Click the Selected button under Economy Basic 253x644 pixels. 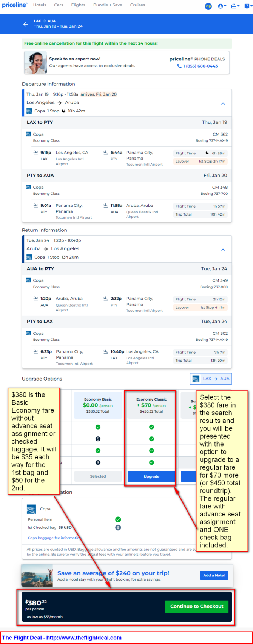click(x=98, y=476)
